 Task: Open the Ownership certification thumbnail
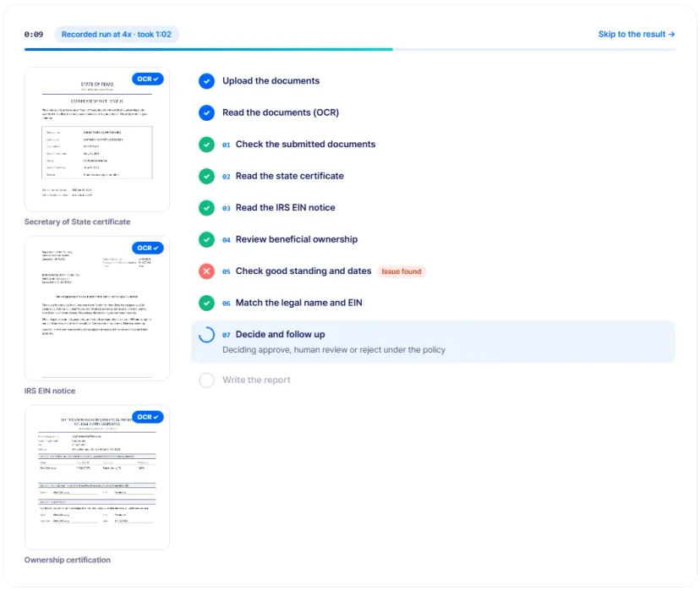[97, 478]
